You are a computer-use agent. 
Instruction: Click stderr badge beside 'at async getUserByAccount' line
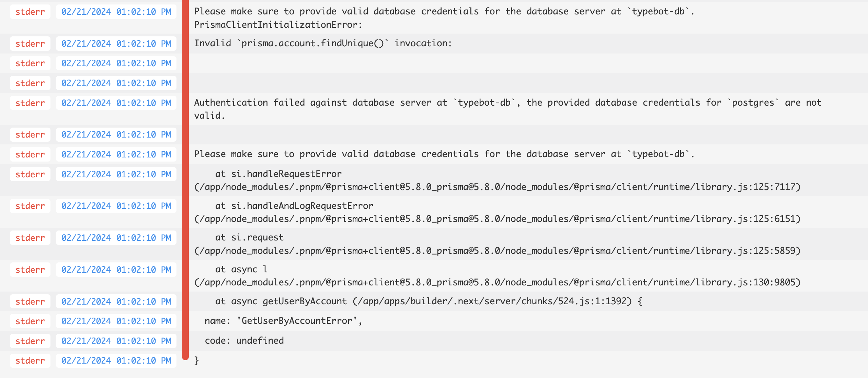click(30, 302)
